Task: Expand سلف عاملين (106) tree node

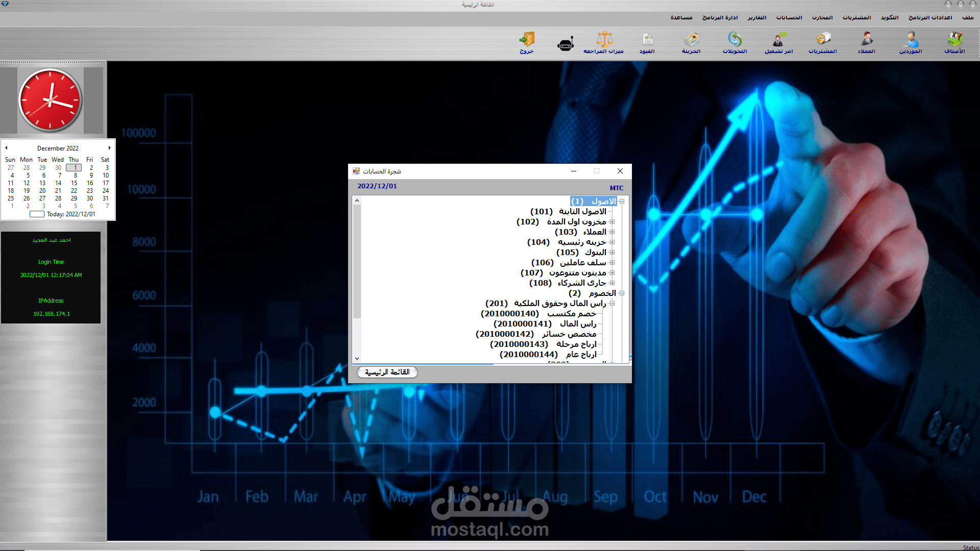Action: pos(612,263)
